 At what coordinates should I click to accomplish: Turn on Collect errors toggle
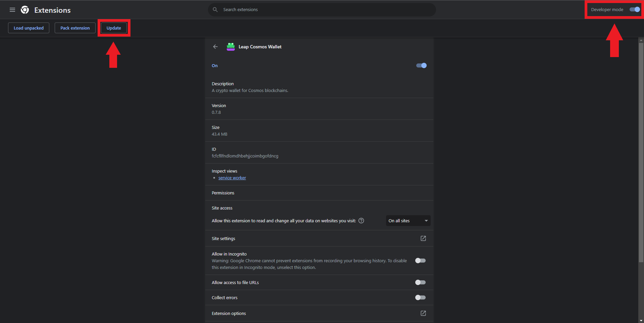[420, 297]
